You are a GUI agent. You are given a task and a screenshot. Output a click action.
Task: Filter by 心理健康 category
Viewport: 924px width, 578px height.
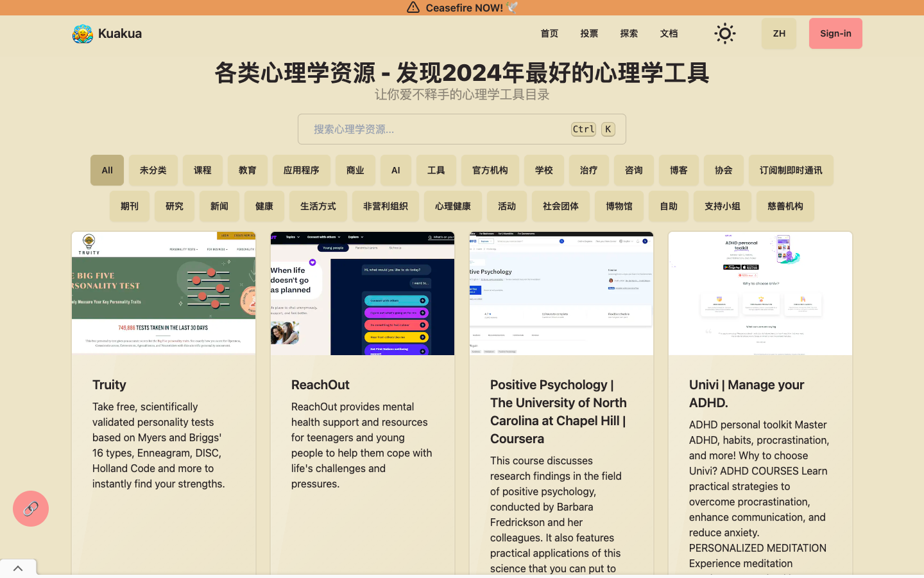click(453, 206)
